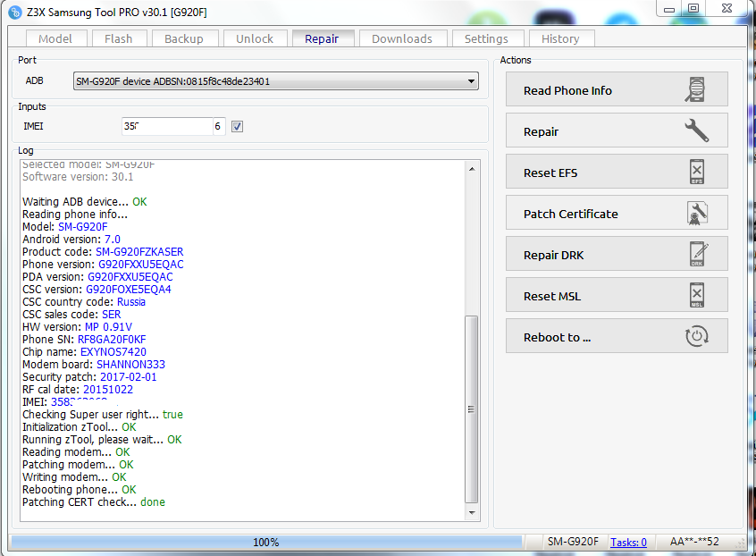Click the IMEI number input field
This screenshot has width=756, height=556.
[x=167, y=126]
